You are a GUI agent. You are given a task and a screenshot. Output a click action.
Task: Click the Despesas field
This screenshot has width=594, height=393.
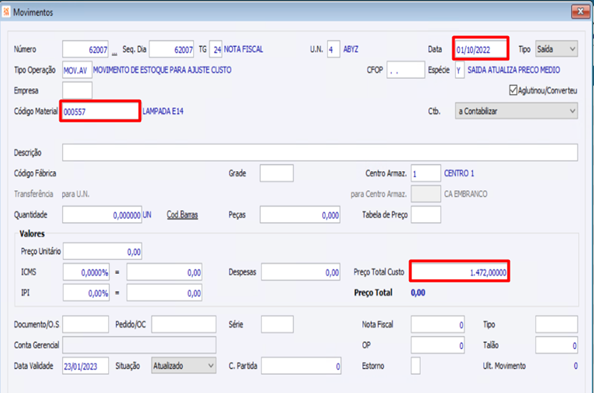(x=301, y=272)
